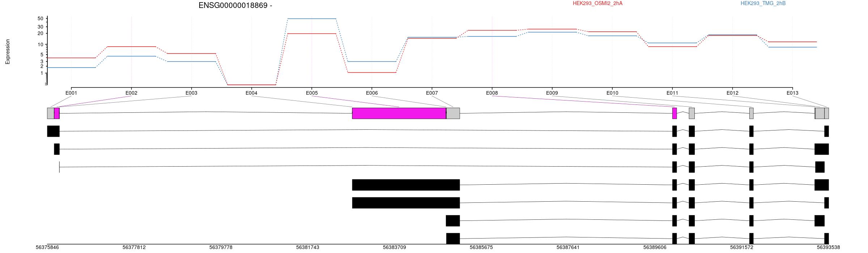The width and height of the screenshot is (868, 253).
Task: Click the gray exon box right of large magenta exon
Action: pyautogui.click(x=453, y=113)
